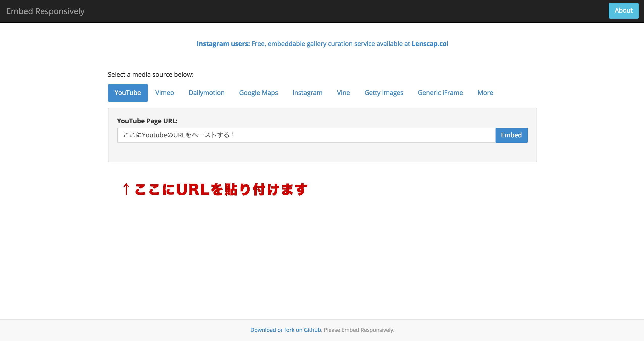Open the Embed Responsively home link
This screenshot has width=644, height=341.
click(x=45, y=11)
